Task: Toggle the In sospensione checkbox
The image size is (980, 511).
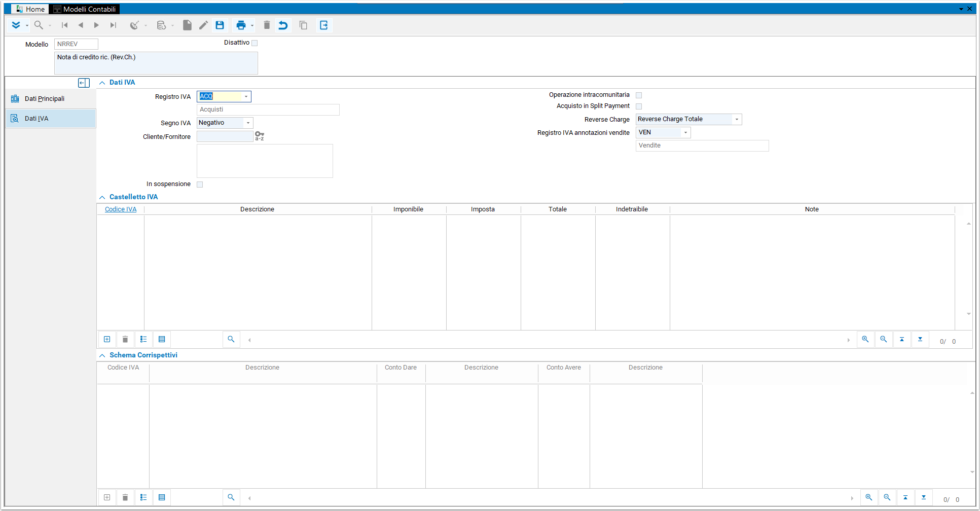Action: pos(200,185)
